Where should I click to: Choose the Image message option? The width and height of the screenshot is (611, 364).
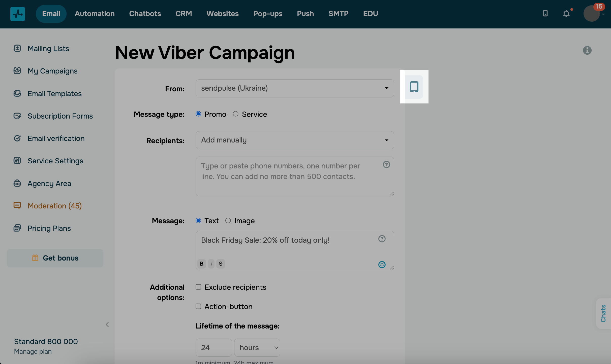click(228, 221)
